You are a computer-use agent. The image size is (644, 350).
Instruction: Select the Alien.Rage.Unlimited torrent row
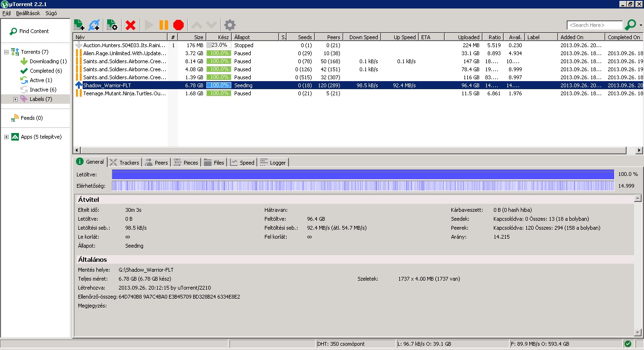tap(358, 53)
